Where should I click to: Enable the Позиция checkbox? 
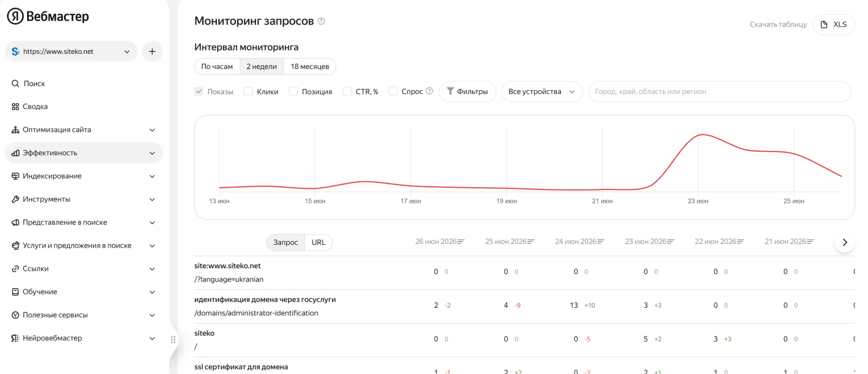(293, 91)
